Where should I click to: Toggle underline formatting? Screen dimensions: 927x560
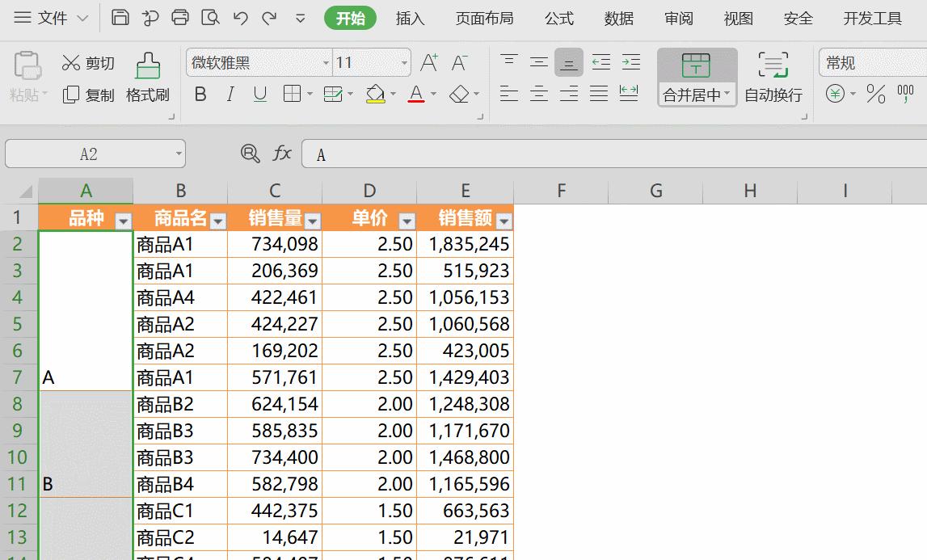259,94
